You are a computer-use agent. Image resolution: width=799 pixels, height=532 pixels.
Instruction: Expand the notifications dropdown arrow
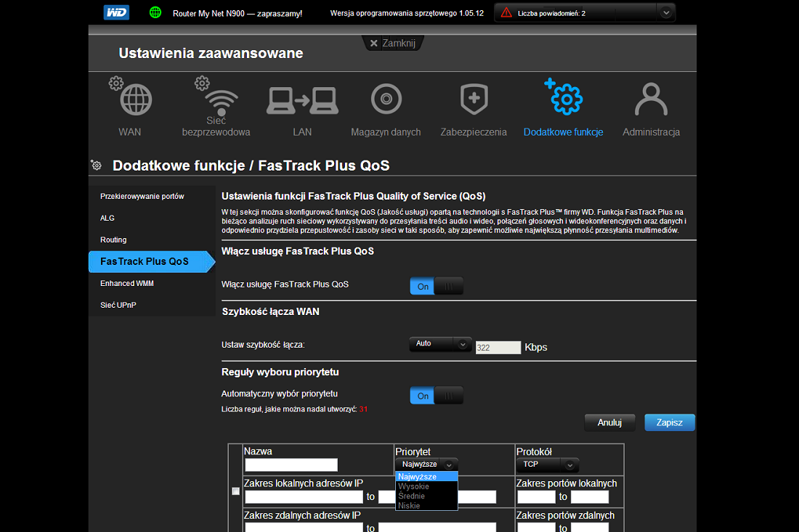(x=665, y=13)
